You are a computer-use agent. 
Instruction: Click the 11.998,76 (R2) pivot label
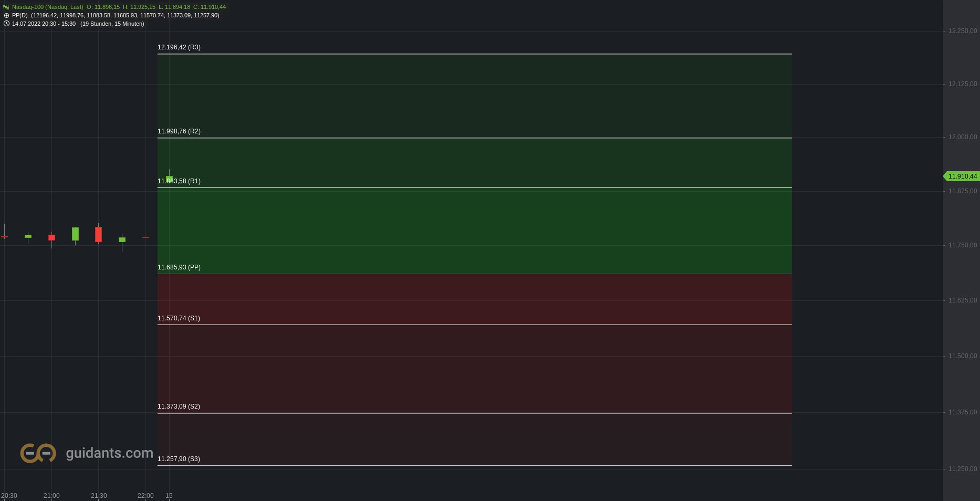point(179,131)
